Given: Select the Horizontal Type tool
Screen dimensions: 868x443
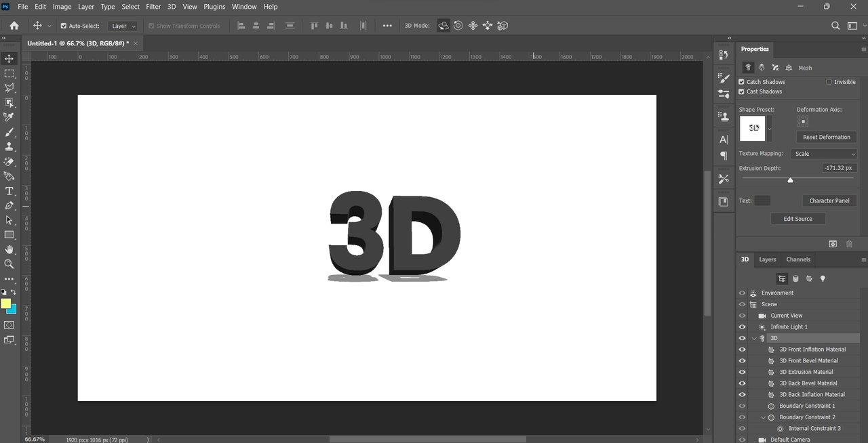Looking at the screenshot, I should click(x=9, y=191).
